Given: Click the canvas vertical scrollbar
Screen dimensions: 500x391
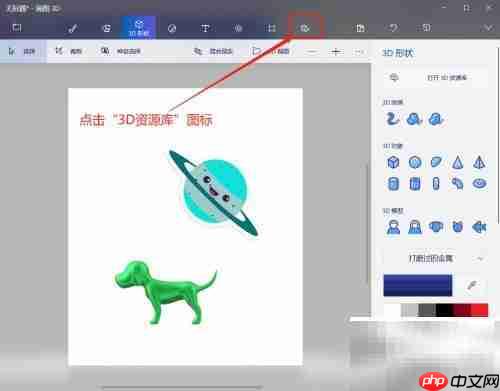Looking at the screenshot, I should coord(368,223).
